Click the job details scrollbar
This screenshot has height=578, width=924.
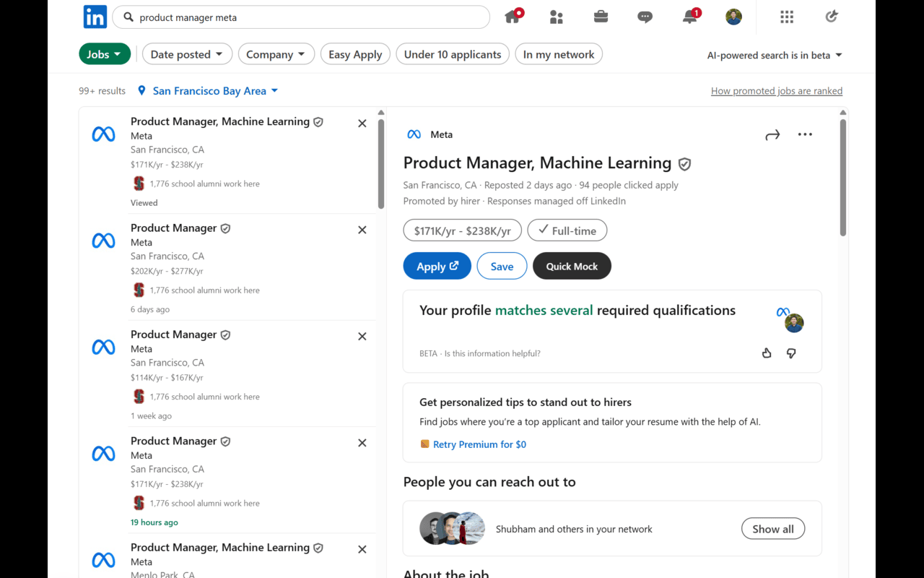click(842, 178)
